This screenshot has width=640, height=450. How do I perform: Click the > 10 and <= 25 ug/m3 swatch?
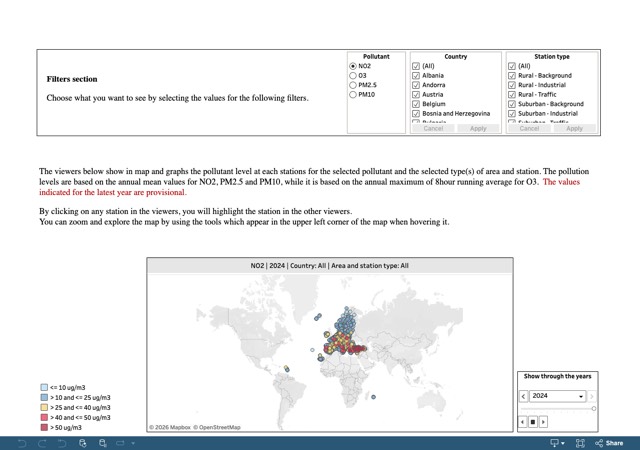(x=44, y=397)
